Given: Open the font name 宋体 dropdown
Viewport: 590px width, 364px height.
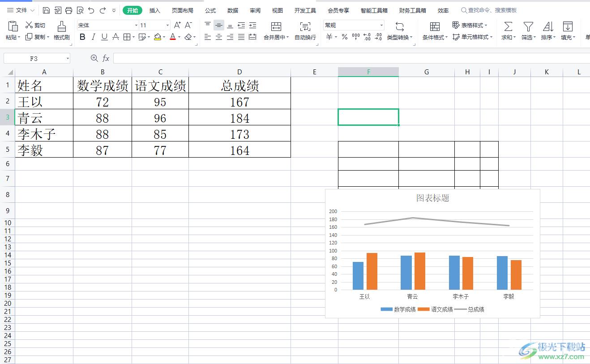Looking at the screenshot, I should 136,26.
